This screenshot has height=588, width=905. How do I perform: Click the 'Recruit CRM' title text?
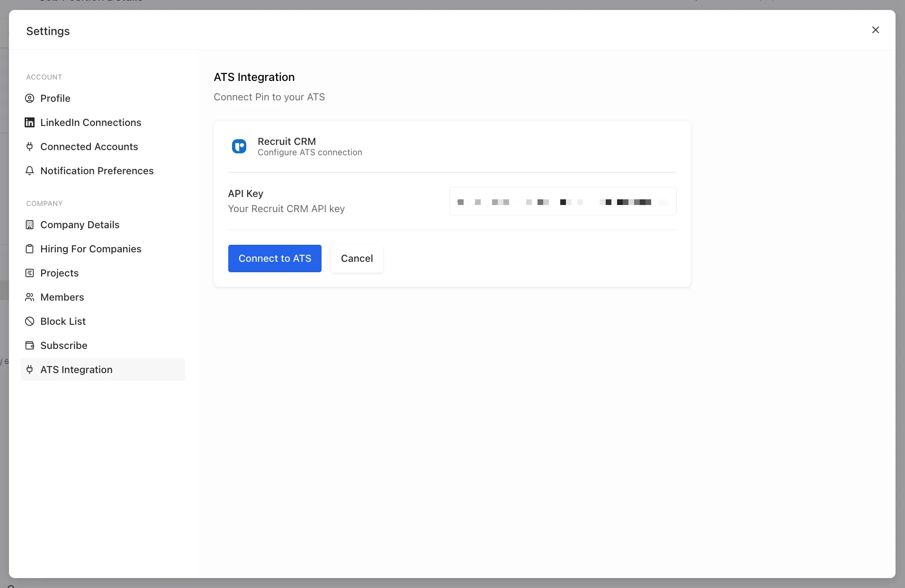(x=287, y=142)
